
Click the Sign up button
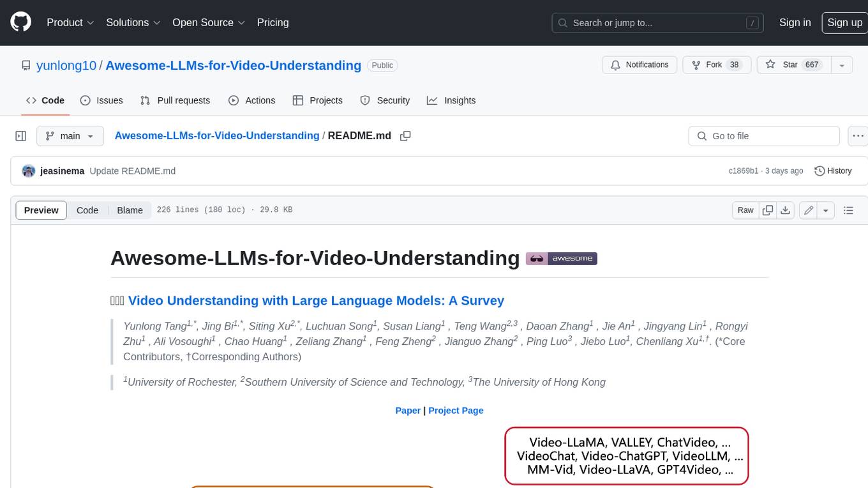pos(844,22)
